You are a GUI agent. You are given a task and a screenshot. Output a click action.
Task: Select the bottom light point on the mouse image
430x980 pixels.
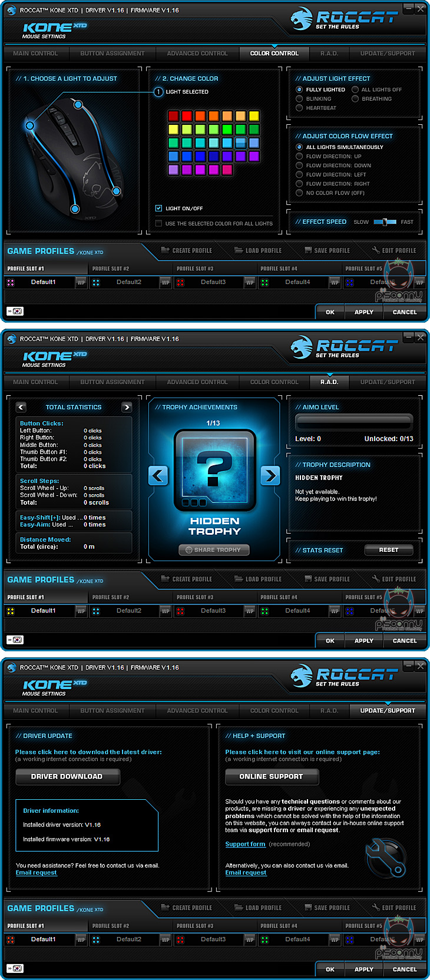point(75,208)
